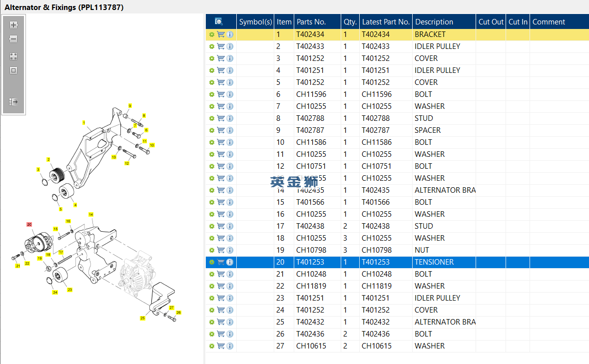Click the Comment column header

coord(560,22)
